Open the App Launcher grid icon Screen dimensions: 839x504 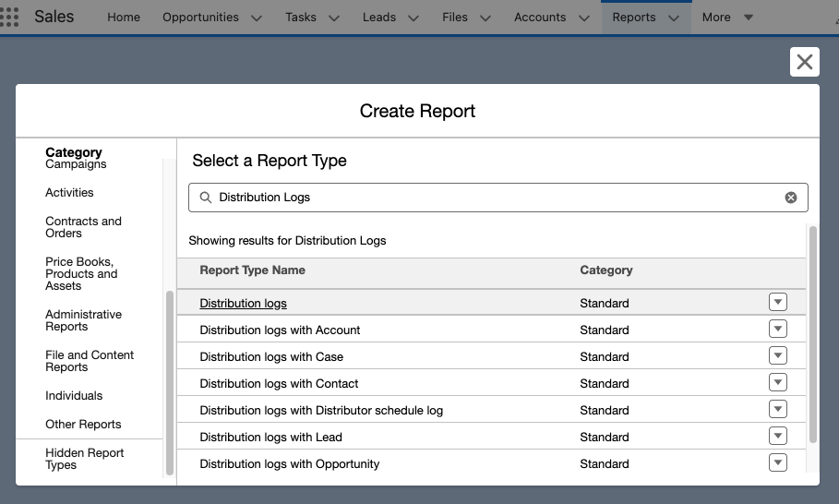coord(10,17)
